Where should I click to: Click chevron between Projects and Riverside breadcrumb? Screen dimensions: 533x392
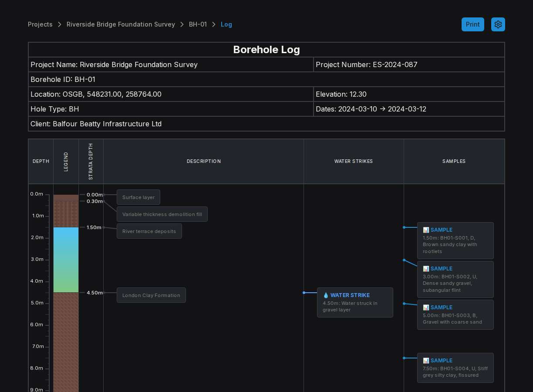coord(60,24)
